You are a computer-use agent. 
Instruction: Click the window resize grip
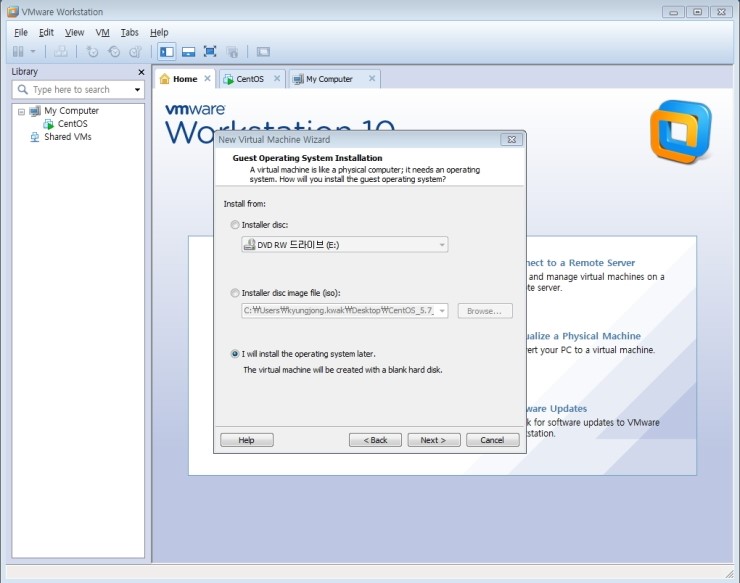(729, 573)
